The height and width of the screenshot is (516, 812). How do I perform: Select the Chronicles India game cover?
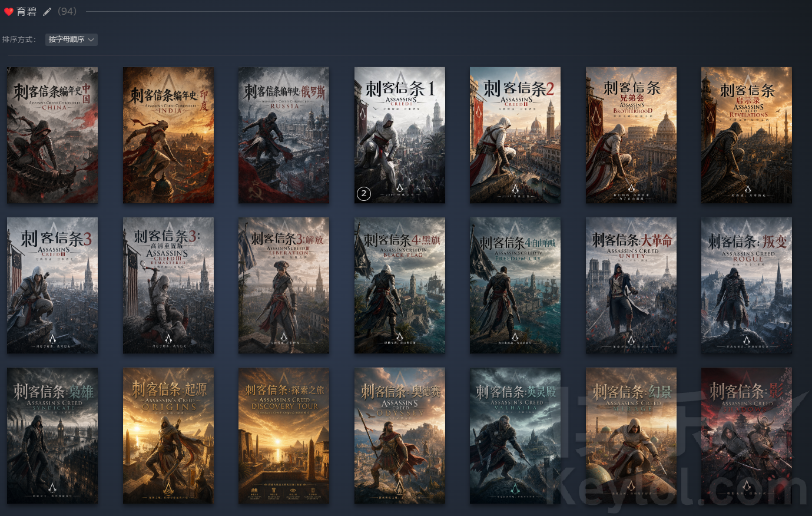168,135
